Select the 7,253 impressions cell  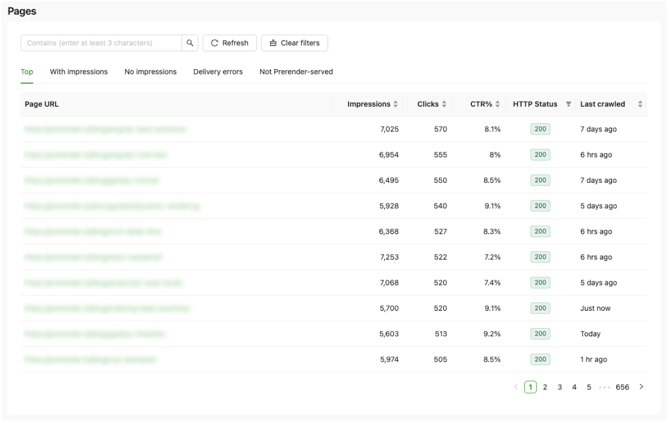coord(389,257)
